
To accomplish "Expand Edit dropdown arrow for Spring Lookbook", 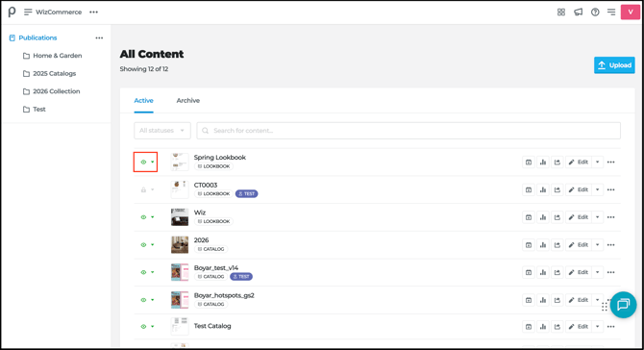I will click(597, 162).
